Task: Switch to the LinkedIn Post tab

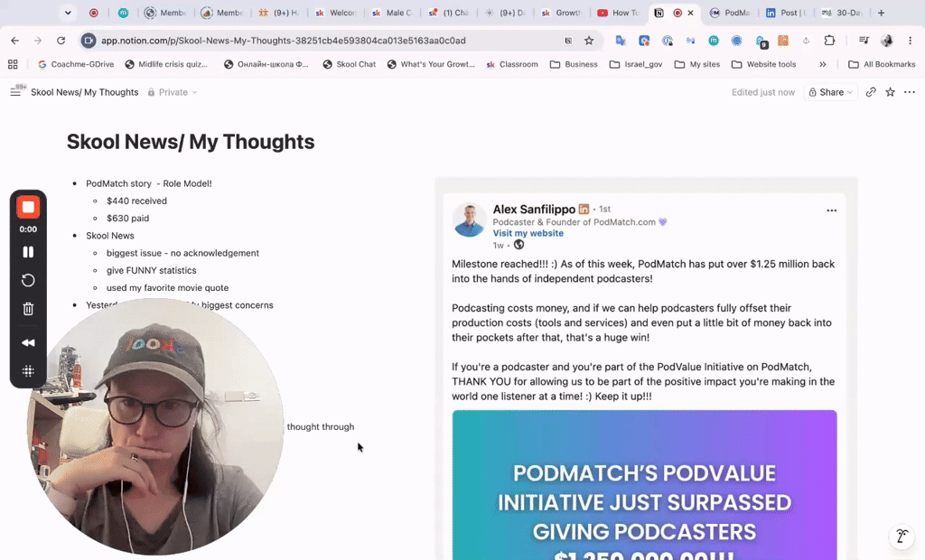Action: [x=787, y=13]
